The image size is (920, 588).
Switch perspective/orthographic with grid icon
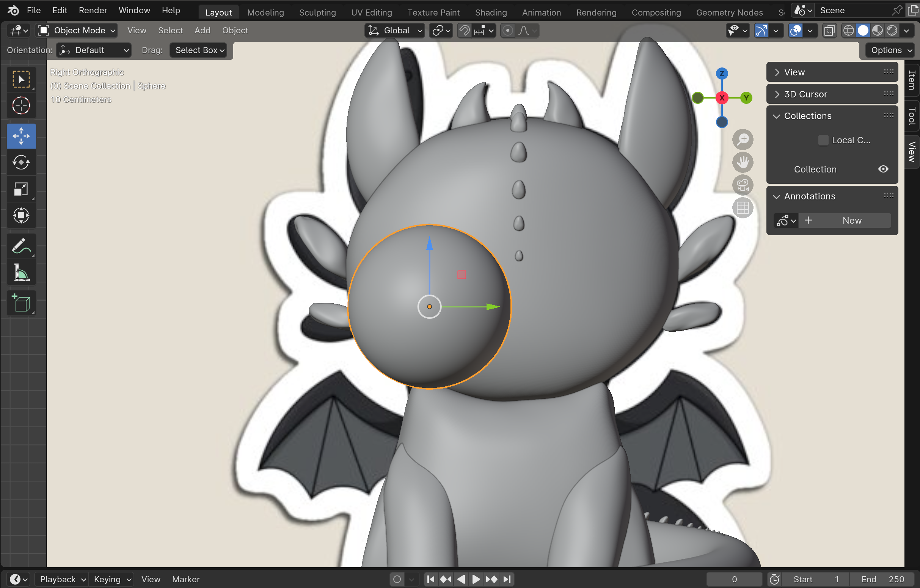pos(743,208)
